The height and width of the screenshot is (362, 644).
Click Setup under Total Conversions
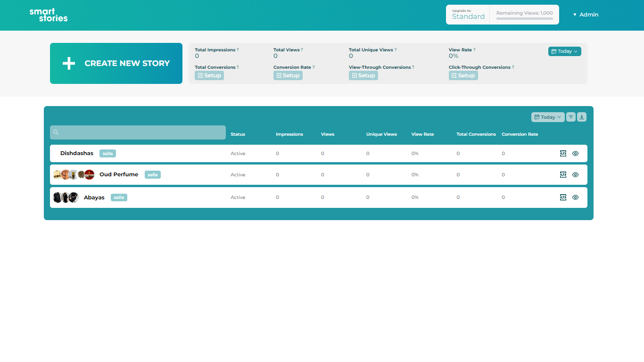coord(209,75)
